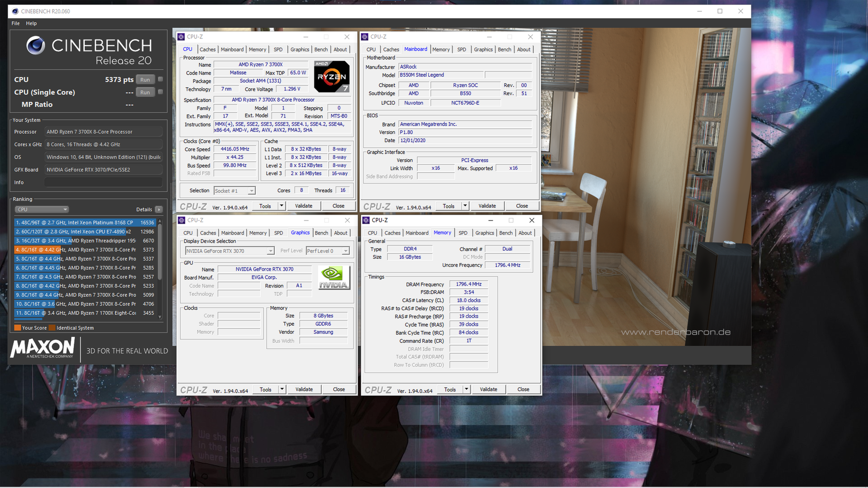Select ranking entry 60C/120T Intel Xeon E7-4890
This screenshot has height=488, width=868.
(85, 231)
